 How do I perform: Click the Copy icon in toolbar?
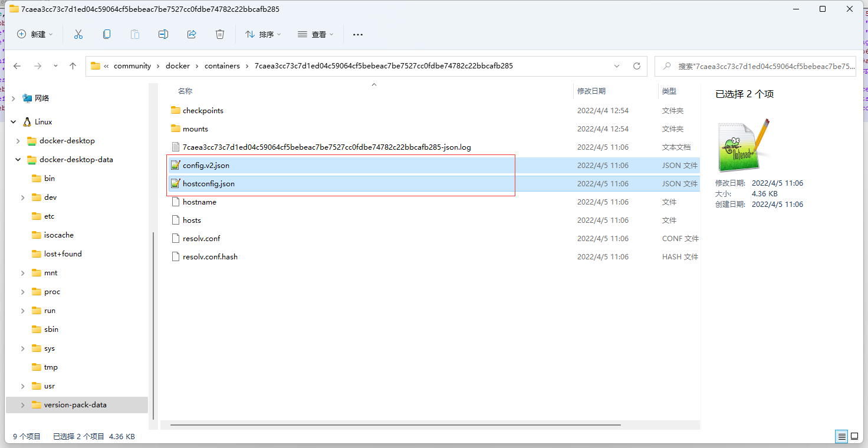(107, 34)
